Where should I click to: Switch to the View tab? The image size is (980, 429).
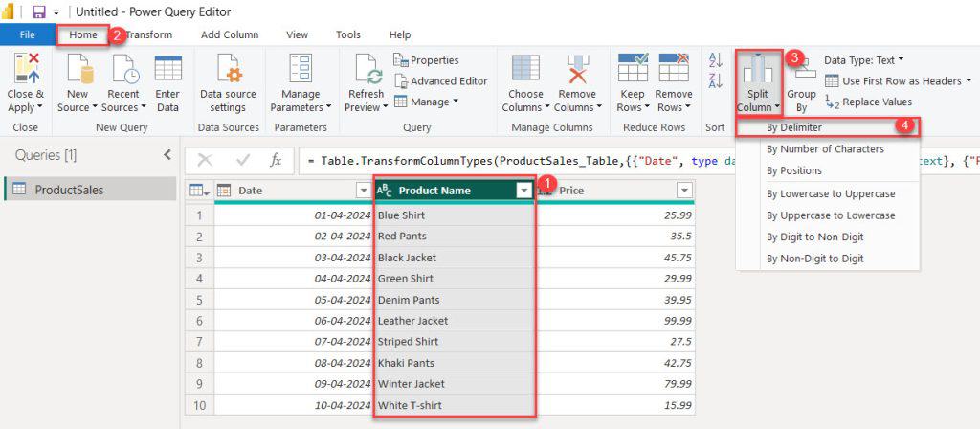tap(297, 34)
